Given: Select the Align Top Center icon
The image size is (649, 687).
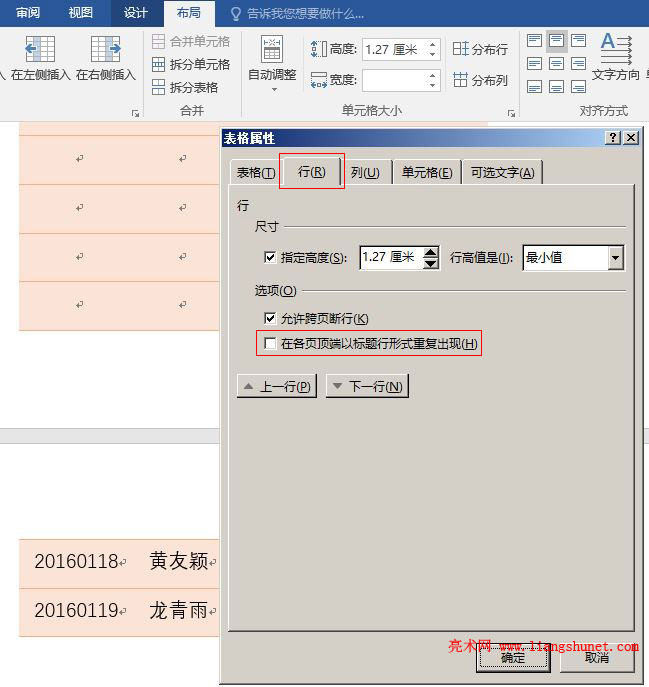Looking at the screenshot, I should (557, 41).
